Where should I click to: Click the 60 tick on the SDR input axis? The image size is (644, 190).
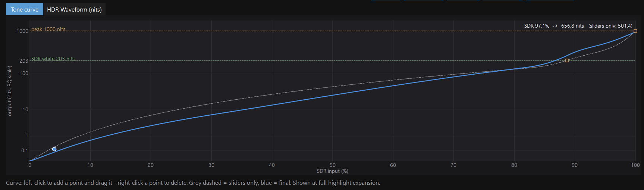coord(393,165)
